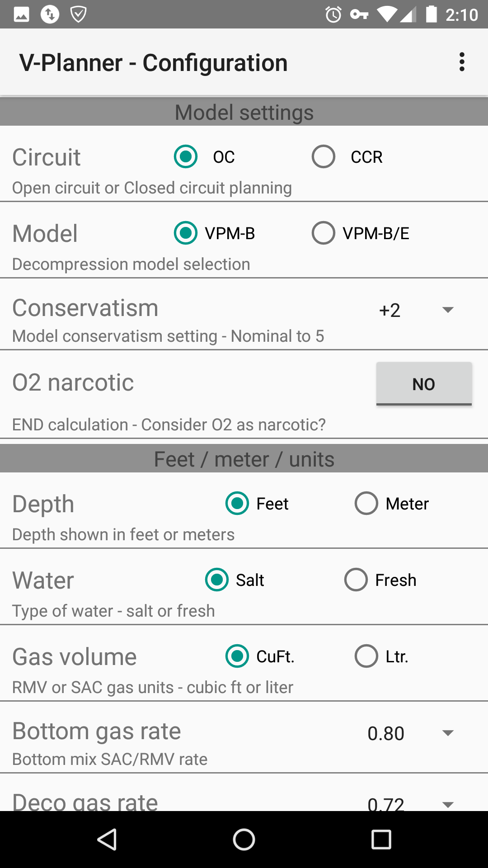The height and width of the screenshot is (868, 488).
Task: Tap the VPN key status icon
Action: (359, 14)
